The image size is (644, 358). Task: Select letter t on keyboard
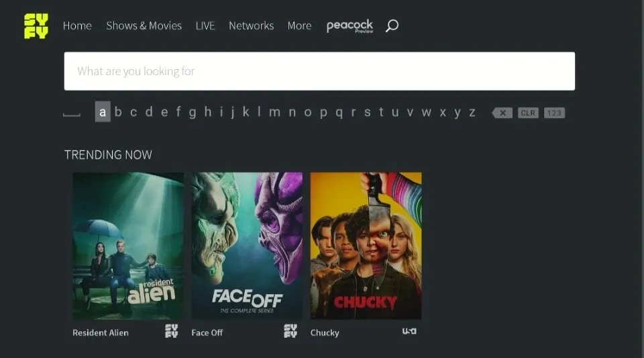tap(381, 111)
